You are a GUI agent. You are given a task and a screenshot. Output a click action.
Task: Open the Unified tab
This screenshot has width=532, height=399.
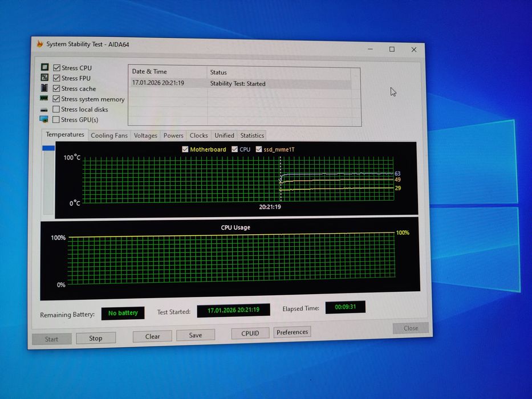(224, 136)
